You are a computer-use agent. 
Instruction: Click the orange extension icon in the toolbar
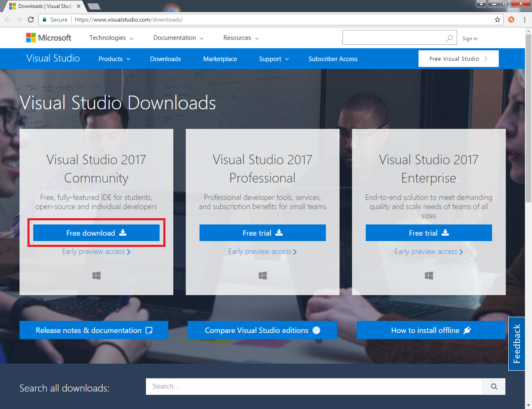[511, 20]
